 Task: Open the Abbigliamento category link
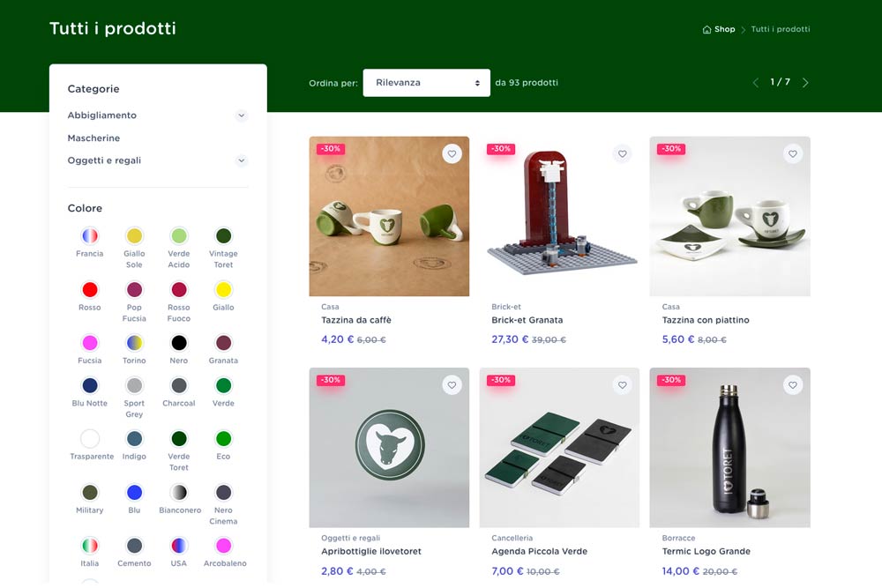point(101,115)
